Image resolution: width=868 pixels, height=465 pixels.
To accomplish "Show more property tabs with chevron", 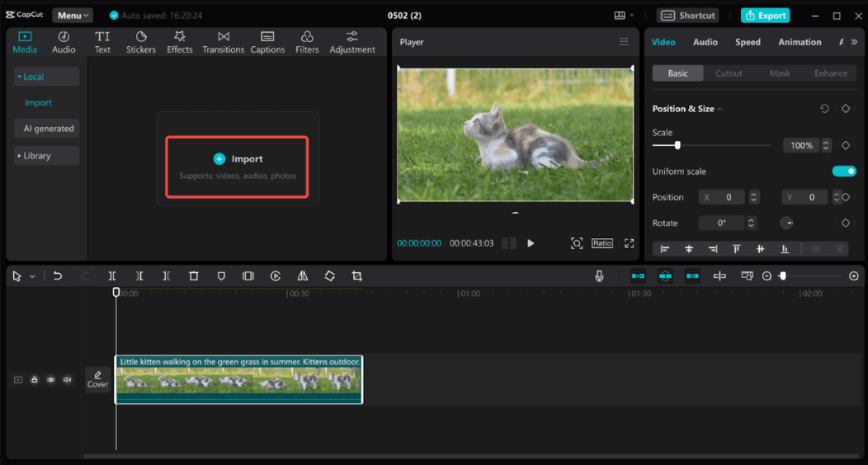I will (x=854, y=42).
